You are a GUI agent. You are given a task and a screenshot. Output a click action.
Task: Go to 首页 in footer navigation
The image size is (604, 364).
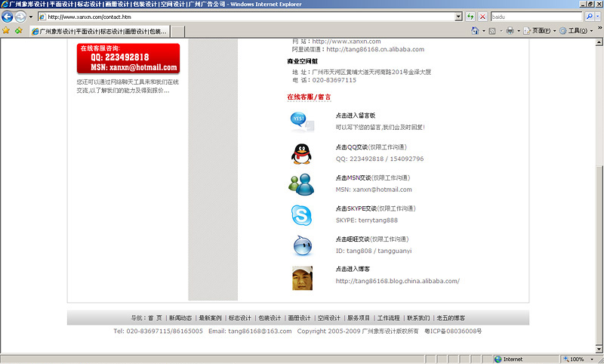[155, 318]
